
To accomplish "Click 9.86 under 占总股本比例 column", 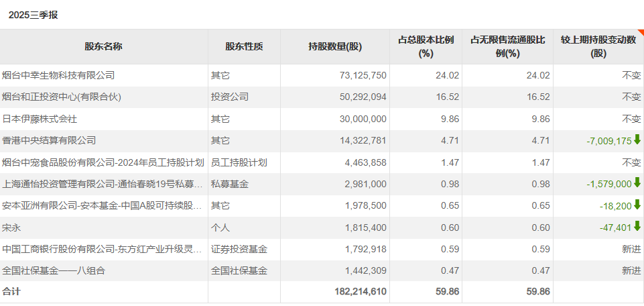I will [x=451, y=119].
